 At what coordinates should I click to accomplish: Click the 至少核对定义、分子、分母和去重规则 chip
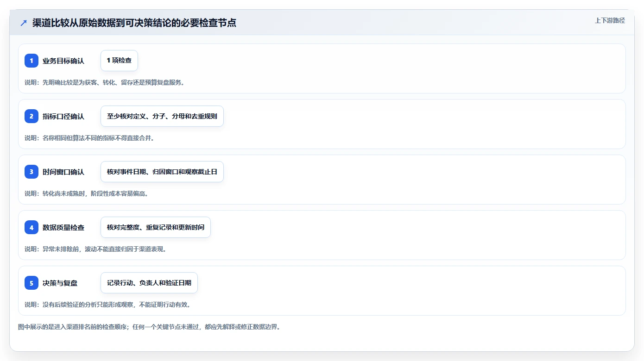tap(162, 116)
